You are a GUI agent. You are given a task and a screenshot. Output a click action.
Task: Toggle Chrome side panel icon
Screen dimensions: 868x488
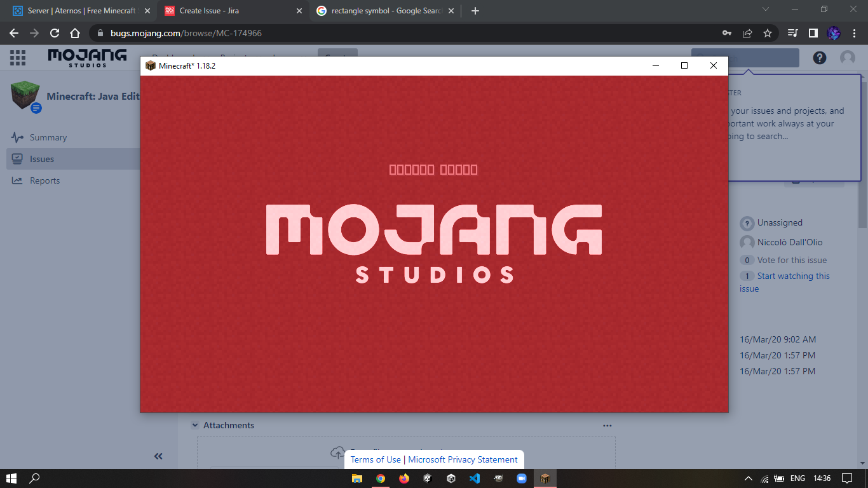click(813, 33)
